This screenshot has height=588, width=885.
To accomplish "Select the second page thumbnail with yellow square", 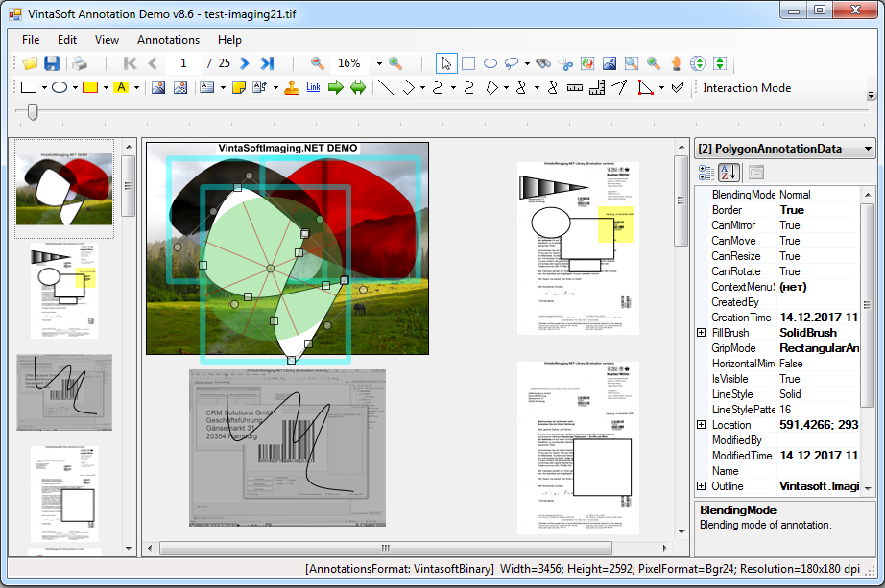I will pyautogui.click(x=63, y=292).
